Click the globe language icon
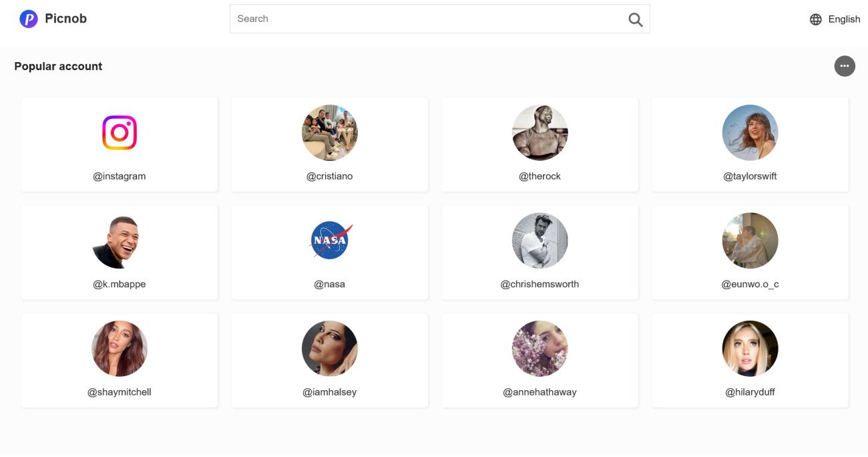This screenshot has width=868, height=457. point(815,19)
